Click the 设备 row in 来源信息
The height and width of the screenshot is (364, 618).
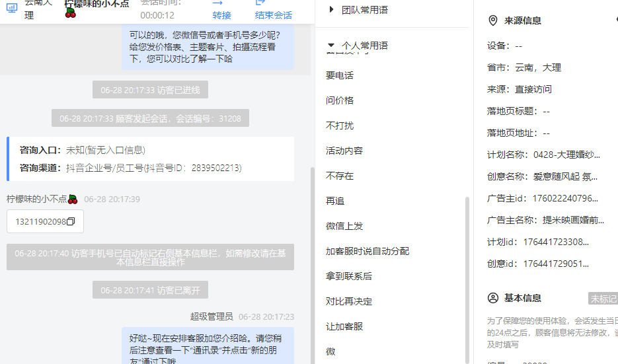point(504,46)
